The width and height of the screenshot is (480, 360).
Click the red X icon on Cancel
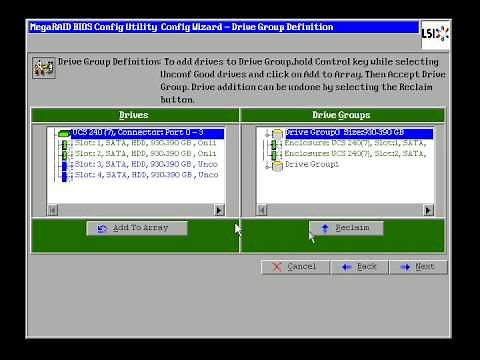point(277,267)
